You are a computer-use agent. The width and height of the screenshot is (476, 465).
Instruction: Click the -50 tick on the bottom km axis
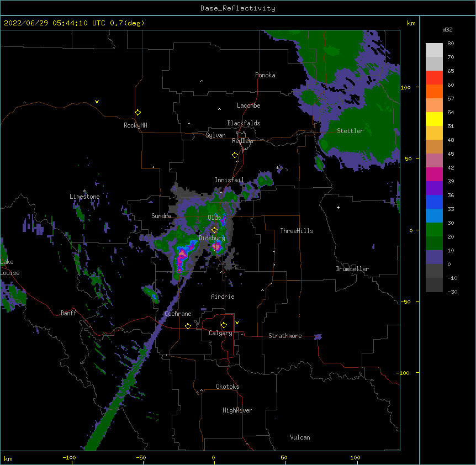coord(141,457)
